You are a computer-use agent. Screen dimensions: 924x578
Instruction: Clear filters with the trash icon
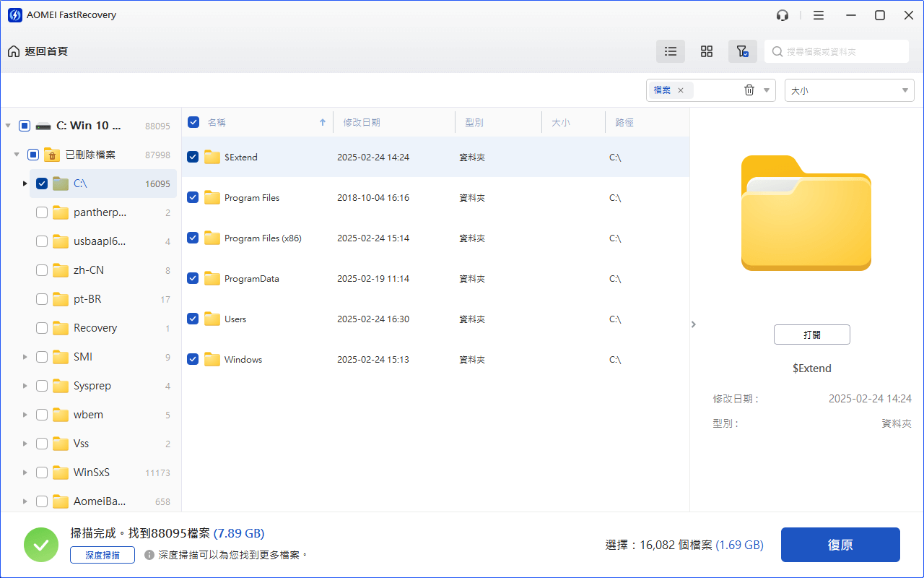(749, 90)
